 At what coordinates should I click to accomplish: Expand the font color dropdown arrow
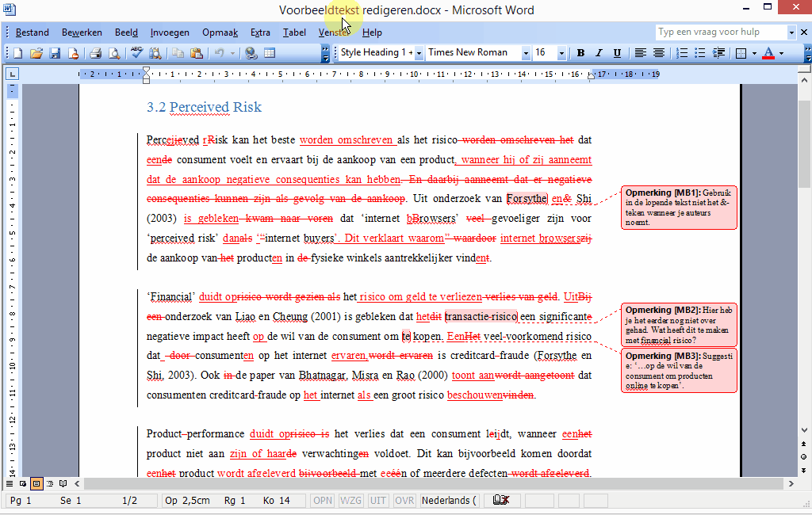(x=781, y=53)
